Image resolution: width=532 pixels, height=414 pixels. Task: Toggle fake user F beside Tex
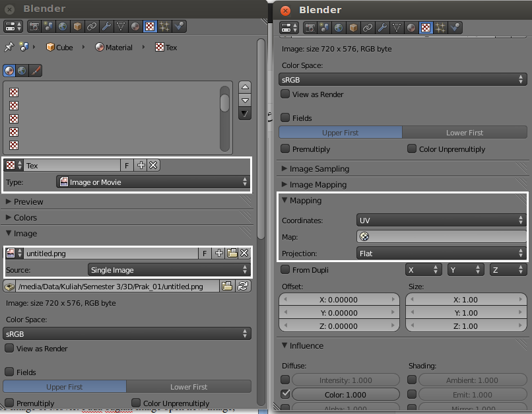(127, 165)
